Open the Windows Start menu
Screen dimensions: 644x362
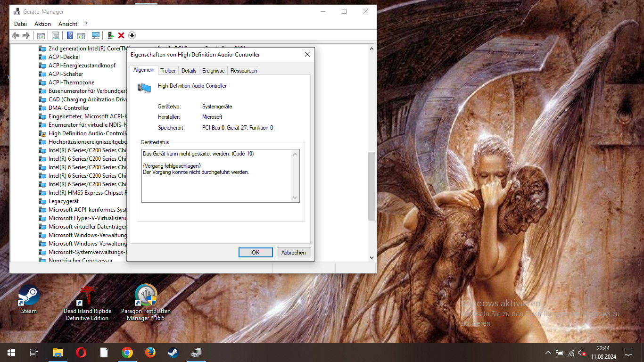(11, 353)
